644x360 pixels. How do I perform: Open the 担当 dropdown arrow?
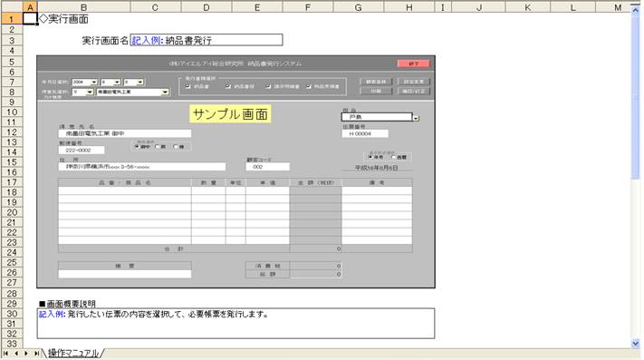(x=416, y=118)
